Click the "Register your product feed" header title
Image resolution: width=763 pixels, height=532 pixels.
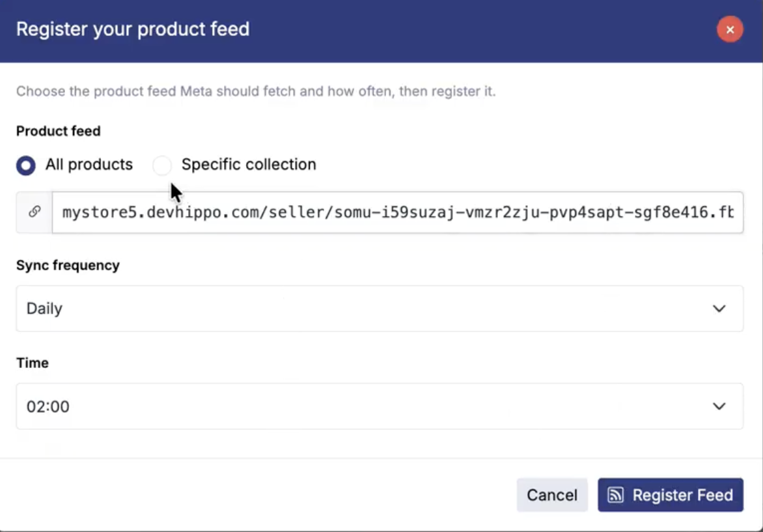point(133,29)
